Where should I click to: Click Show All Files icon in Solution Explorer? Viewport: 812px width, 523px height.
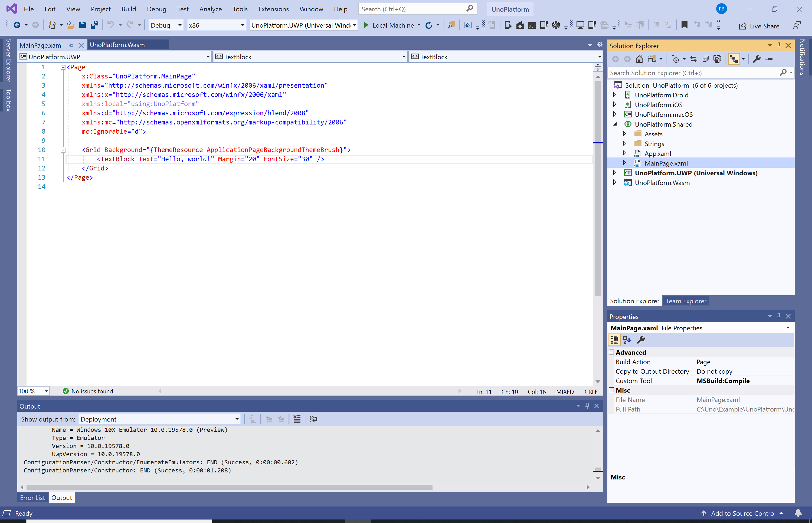pos(717,59)
